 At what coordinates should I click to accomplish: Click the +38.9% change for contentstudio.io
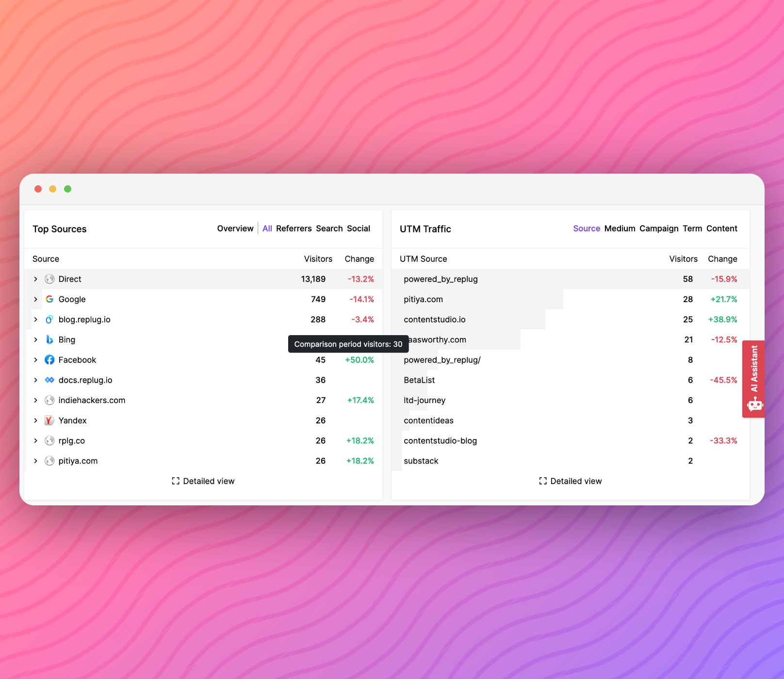[723, 320]
